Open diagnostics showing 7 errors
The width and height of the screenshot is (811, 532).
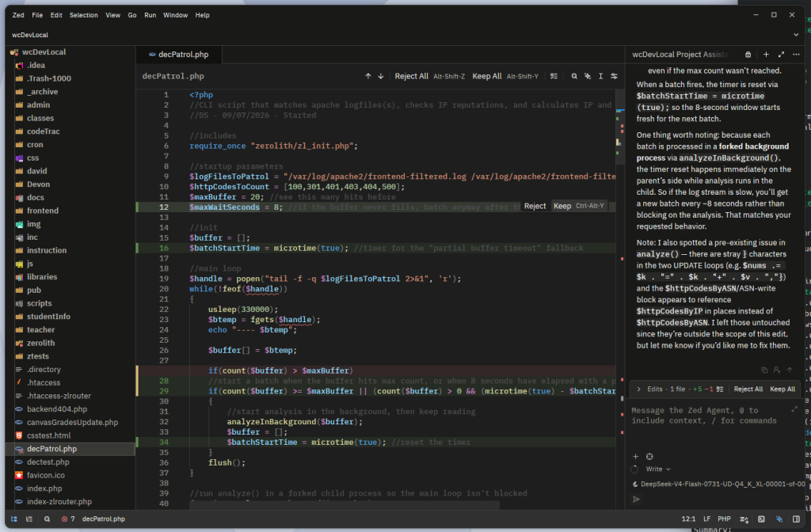(68, 519)
